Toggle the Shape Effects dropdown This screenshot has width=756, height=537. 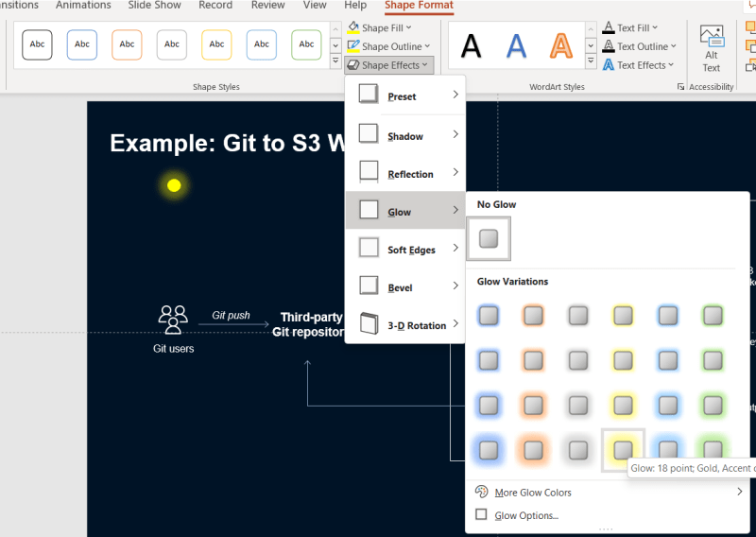point(388,65)
